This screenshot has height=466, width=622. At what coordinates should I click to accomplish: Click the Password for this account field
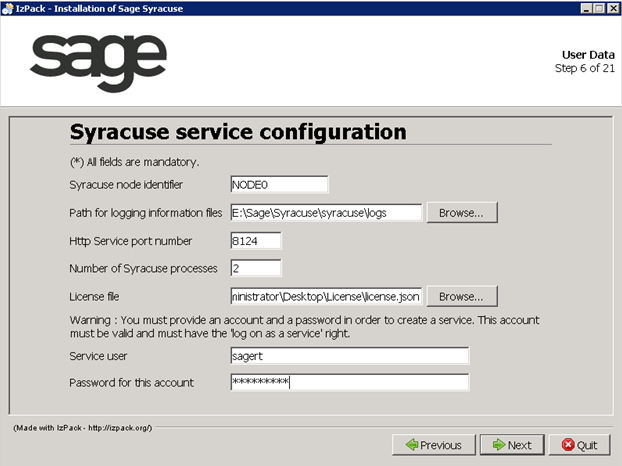click(349, 382)
